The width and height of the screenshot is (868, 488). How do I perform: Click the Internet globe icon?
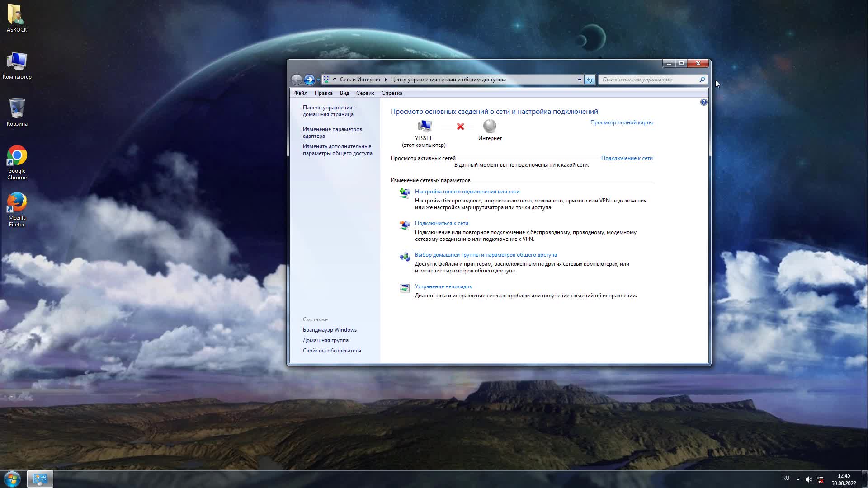tap(490, 126)
